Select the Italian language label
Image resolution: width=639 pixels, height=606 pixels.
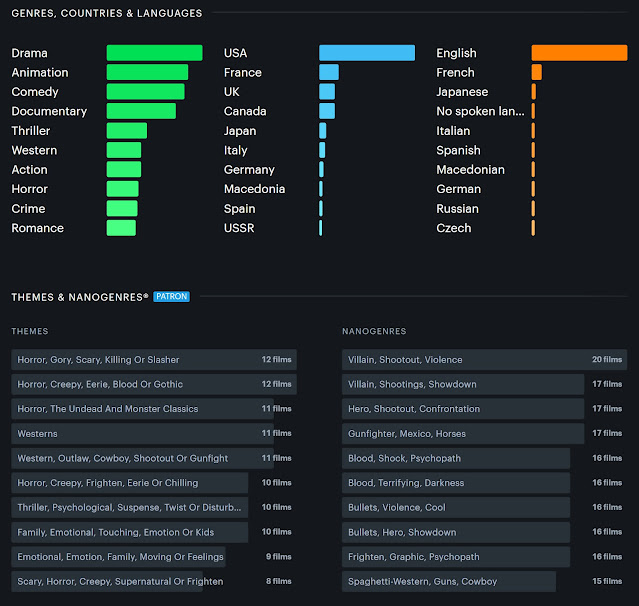453,131
